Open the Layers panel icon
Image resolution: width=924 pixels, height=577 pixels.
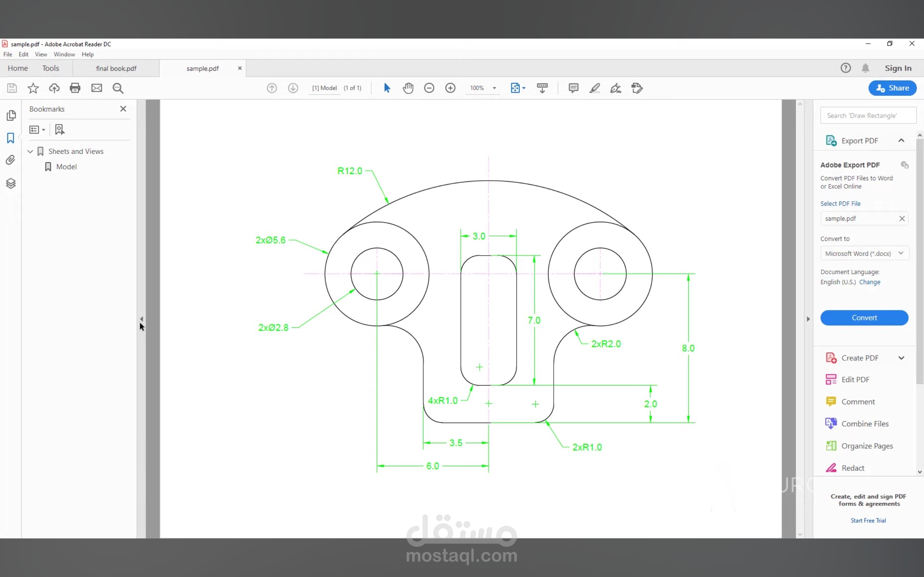11,184
